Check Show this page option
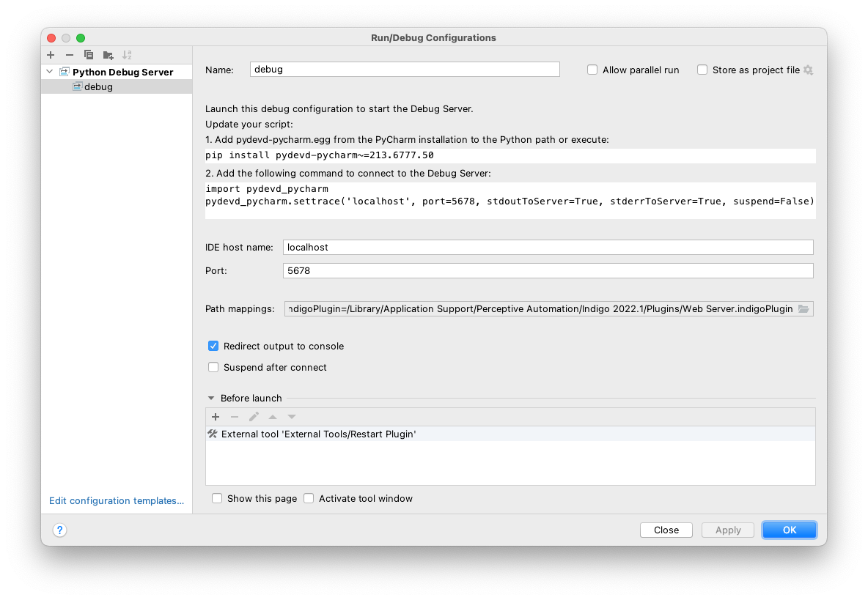The width and height of the screenshot is (868, 600). click(217, 498)
